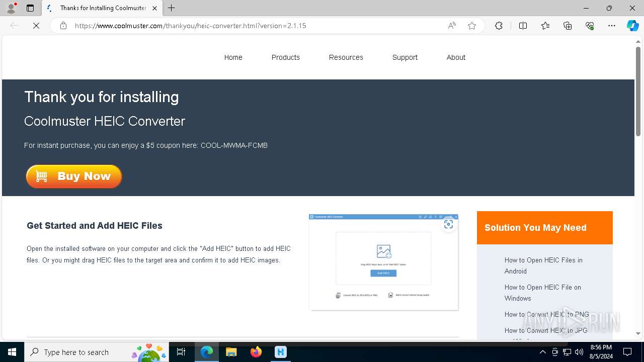Click the Thank you for installing heading

(x=102, y=97)
